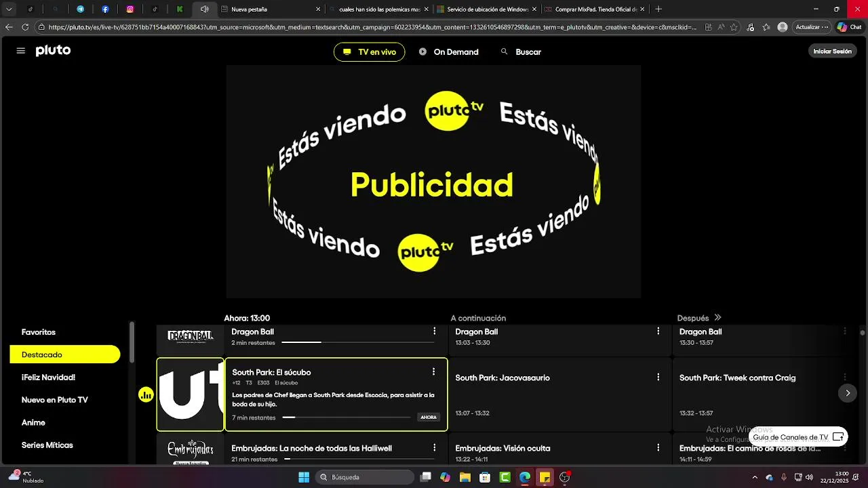This screenshot has width=868, height=488.
Task: Open Guía de Canales de TV button
Action: click(x=798, y=437)
